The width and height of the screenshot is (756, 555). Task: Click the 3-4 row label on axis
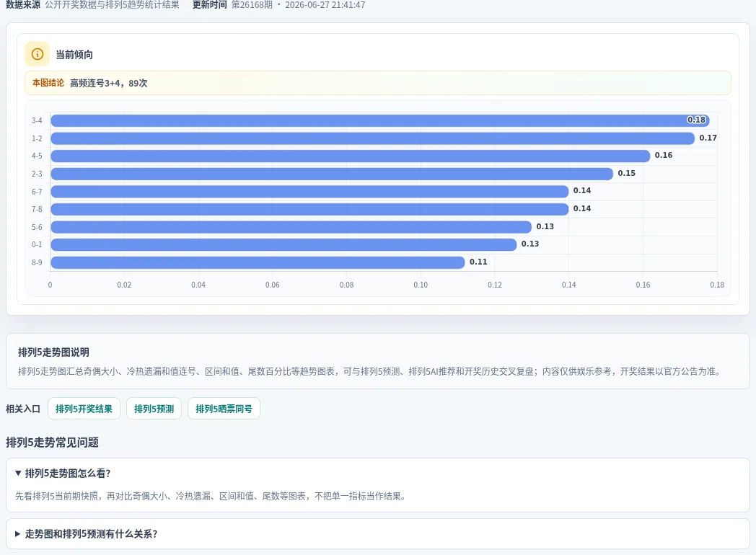click(37, 120)
